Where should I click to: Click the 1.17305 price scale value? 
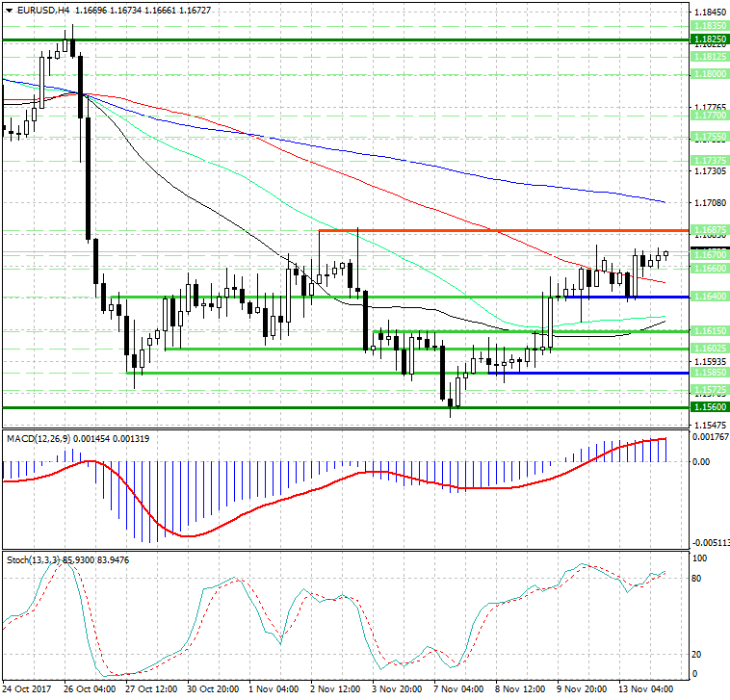tap(710, 171)
